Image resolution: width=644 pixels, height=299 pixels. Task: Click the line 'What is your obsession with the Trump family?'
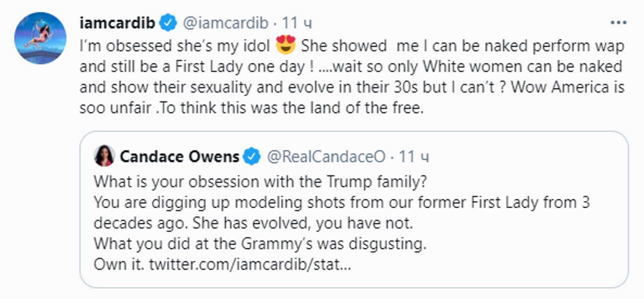click(260, 182)
